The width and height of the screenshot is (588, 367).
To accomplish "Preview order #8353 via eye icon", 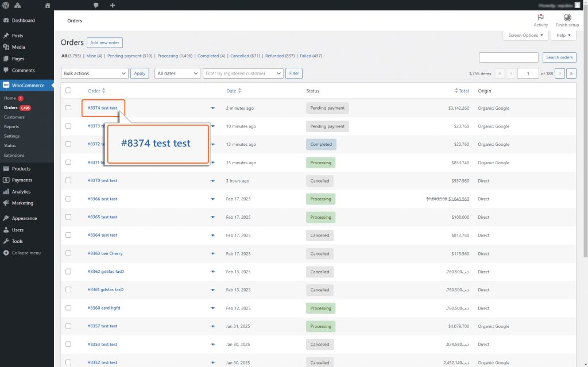I will (212, 345).
